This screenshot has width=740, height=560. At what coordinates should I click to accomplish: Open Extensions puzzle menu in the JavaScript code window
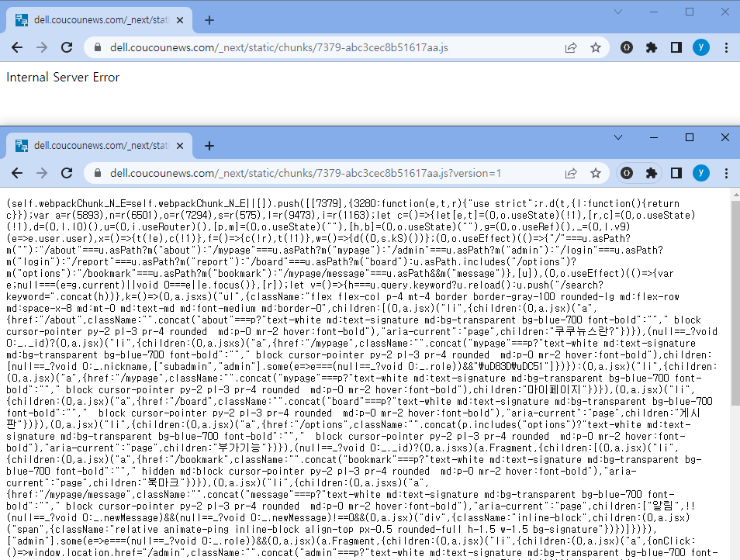coord(652,173)
